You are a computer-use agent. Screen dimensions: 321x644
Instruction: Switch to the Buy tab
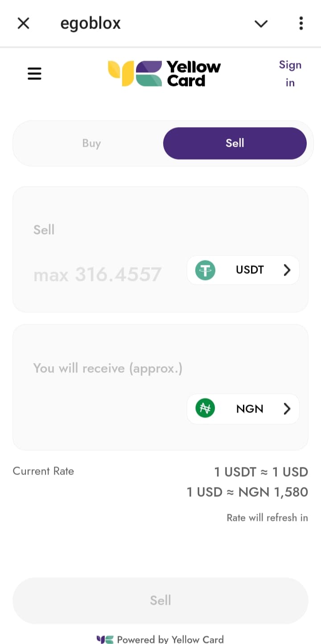(91, 143)
